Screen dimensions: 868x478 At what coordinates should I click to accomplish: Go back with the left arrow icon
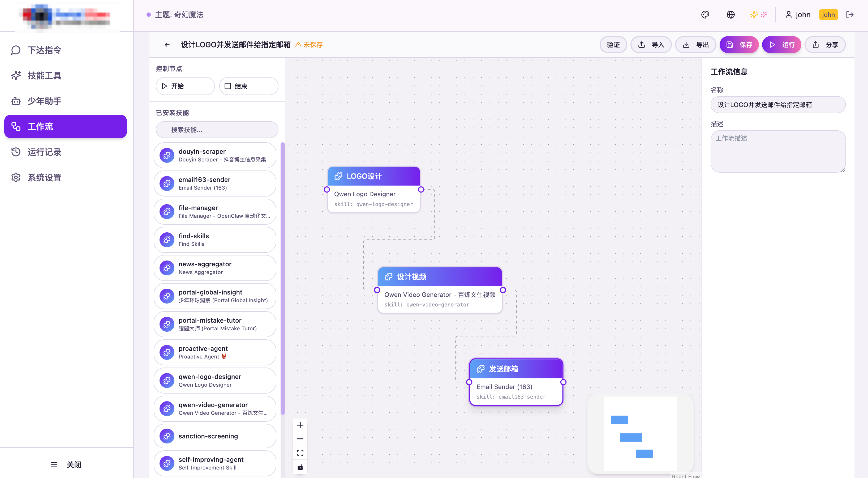167,45
